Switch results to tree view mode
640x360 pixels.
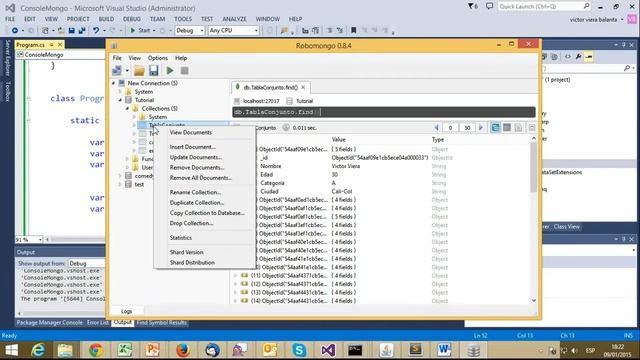click(495, 128)
